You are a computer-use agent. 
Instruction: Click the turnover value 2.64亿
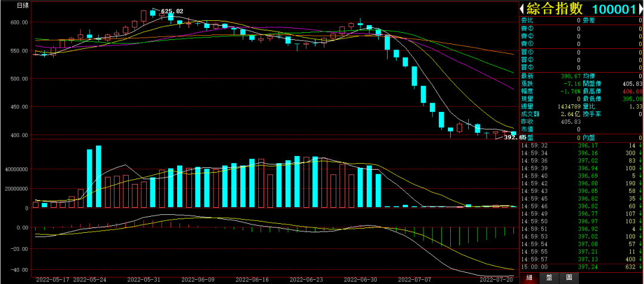pyautogui.click(x=571, y=114)
